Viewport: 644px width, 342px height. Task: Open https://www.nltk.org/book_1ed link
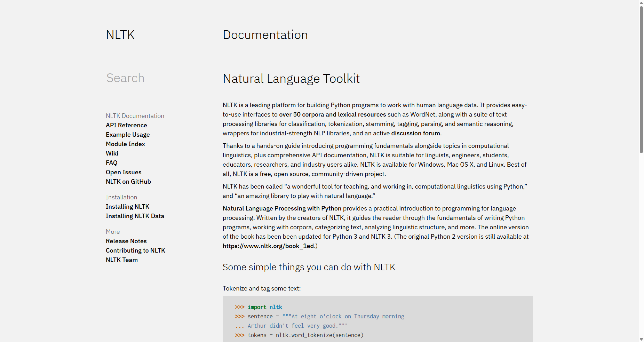point(268,246)
